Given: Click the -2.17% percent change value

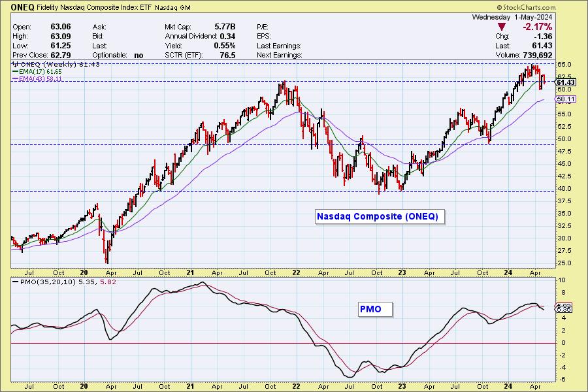Looking at the screenshot, I should coord(537,27).
